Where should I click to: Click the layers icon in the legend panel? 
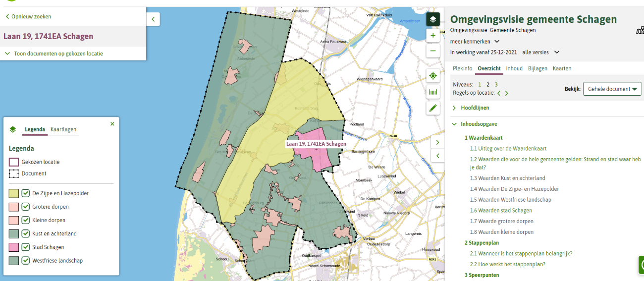(x=13, y=129)
